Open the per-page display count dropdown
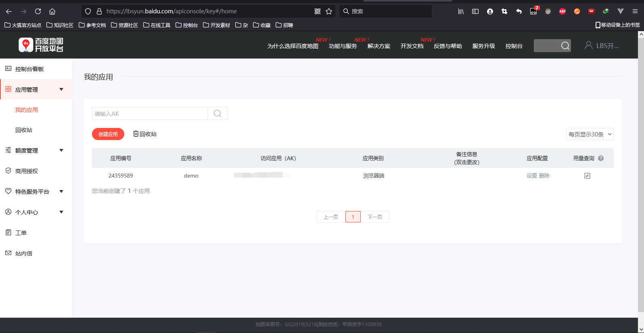The image size is (644, 333). [x=590, y=134]
